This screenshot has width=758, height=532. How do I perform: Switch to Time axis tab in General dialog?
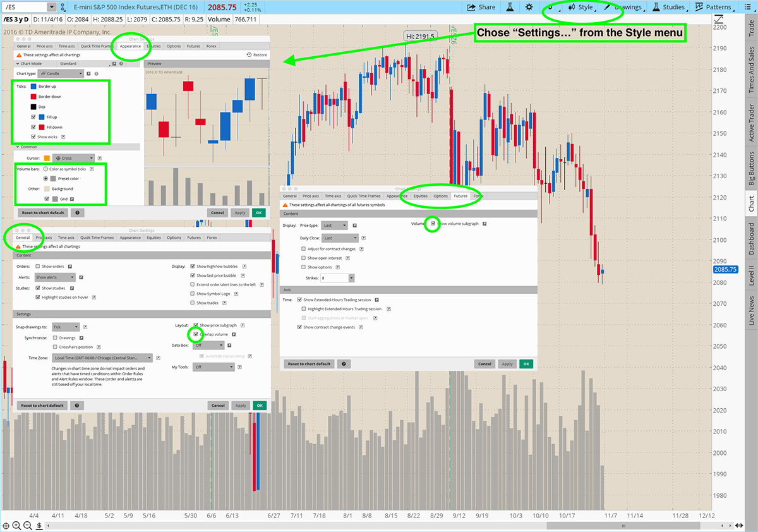coord(66,238)
